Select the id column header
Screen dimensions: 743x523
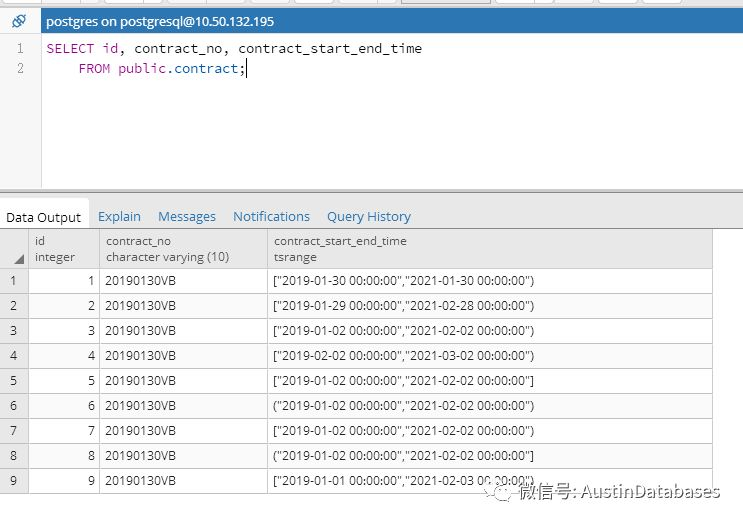(x=64, y=249)
